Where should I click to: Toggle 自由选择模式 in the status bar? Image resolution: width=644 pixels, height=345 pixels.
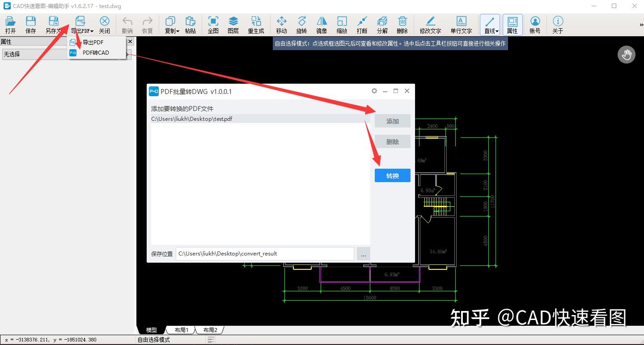(x=153, y=340)
